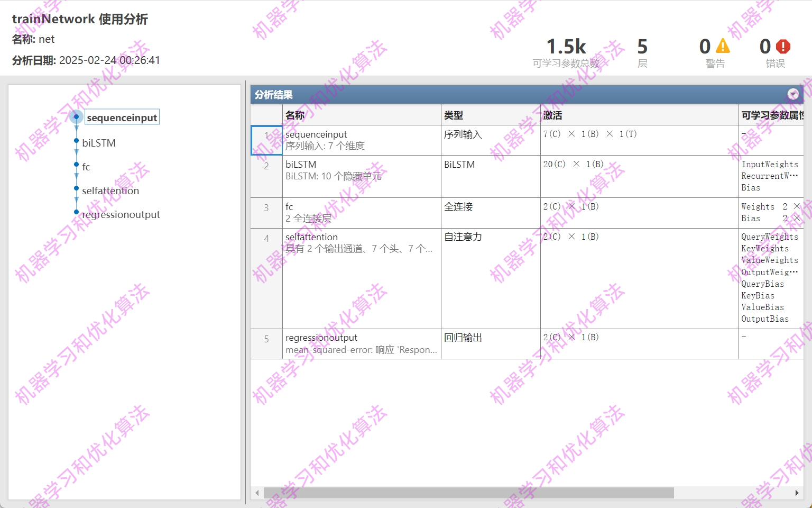Click the left arrow of the horizontal scrollbar

point(257,493)
